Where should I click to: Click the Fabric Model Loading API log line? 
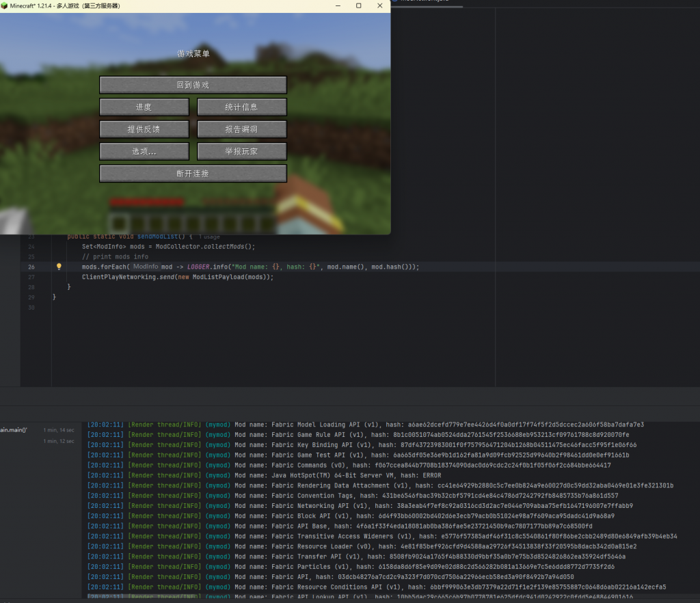tap(366, 425)
